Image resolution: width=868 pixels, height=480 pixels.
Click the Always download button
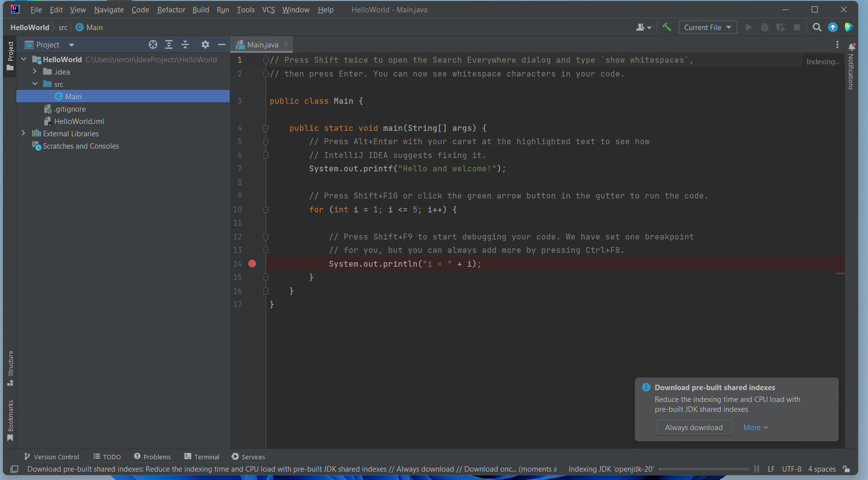[x=693, y=428]
